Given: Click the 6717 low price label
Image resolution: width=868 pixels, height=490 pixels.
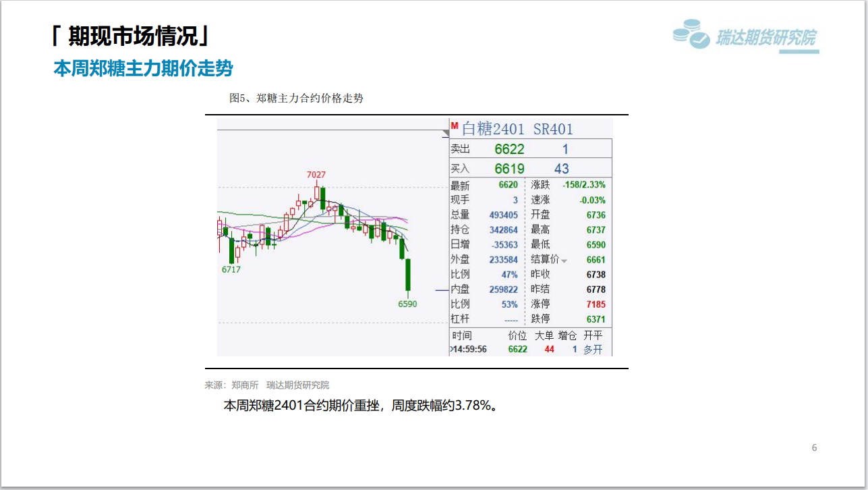Looking at the screenshot, I should click(231, 269).
